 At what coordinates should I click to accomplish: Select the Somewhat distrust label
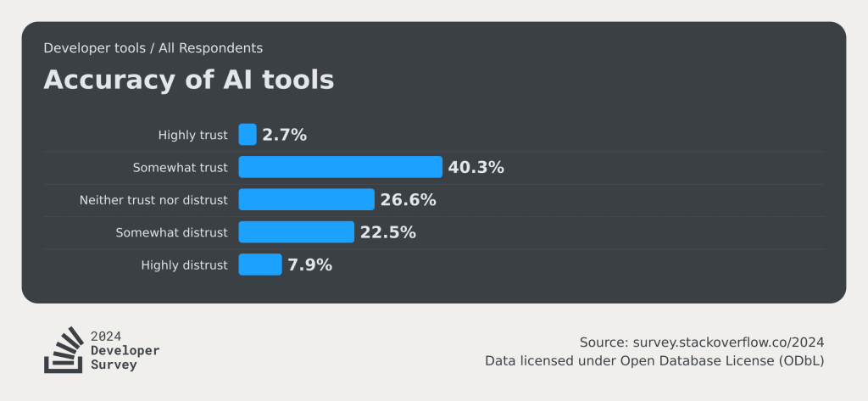(171, 232)
